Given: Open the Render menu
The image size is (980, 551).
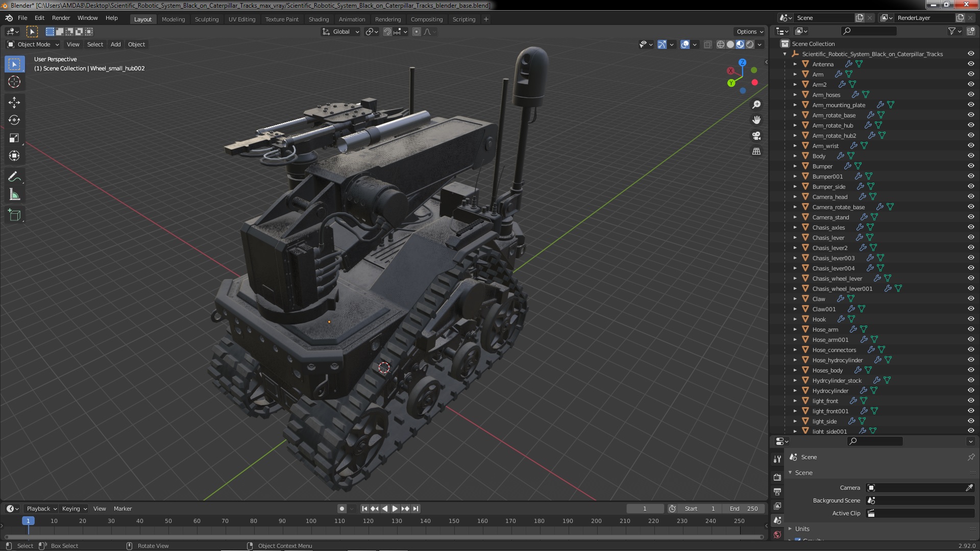Looking at the screenshot, I should [61, 18].
